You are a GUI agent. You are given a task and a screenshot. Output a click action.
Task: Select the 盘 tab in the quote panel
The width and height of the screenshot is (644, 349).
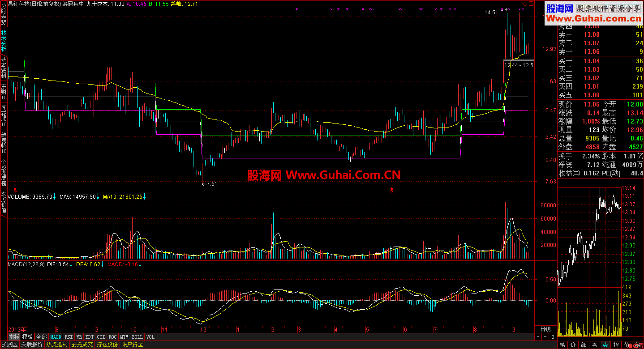click(x=594, y=345)
